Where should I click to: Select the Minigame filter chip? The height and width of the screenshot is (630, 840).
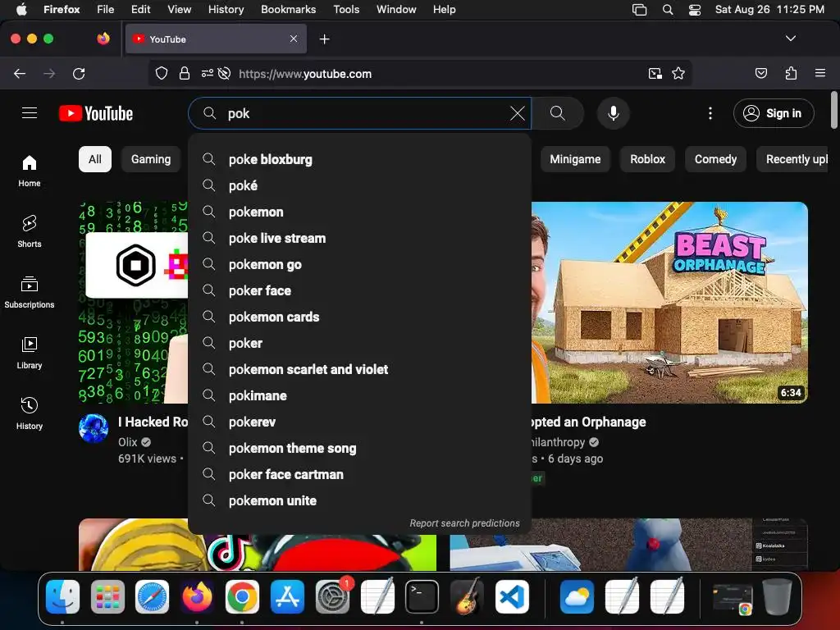575,159
